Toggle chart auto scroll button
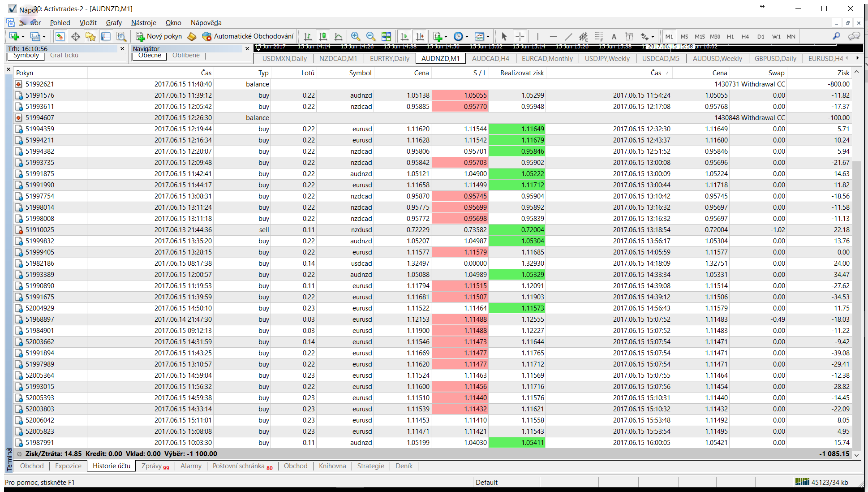This screenshot has width=868, height=492. tap(405, 37)
